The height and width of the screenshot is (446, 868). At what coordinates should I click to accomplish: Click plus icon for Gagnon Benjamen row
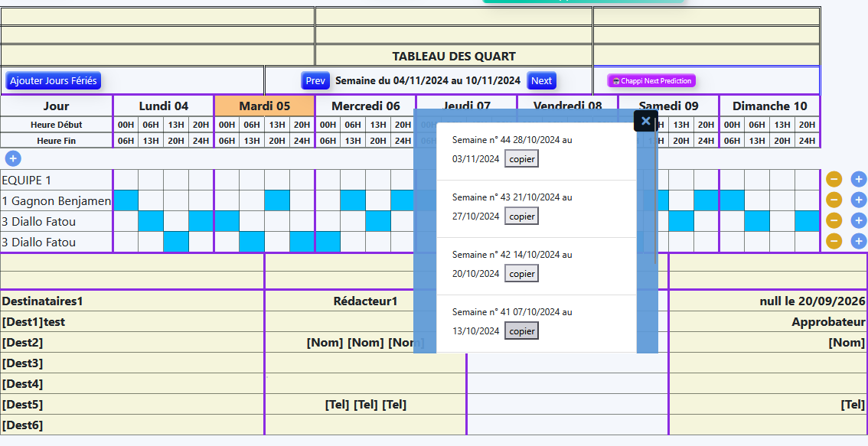859,200
